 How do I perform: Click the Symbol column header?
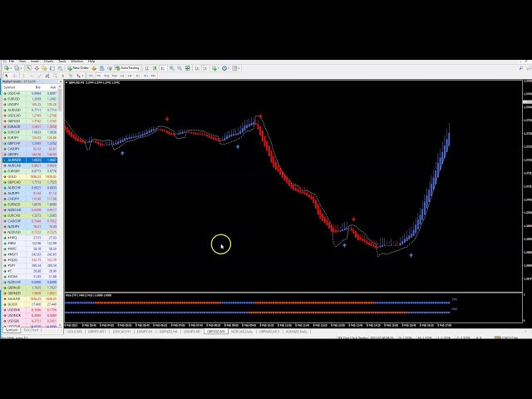[x=10, y=87]
